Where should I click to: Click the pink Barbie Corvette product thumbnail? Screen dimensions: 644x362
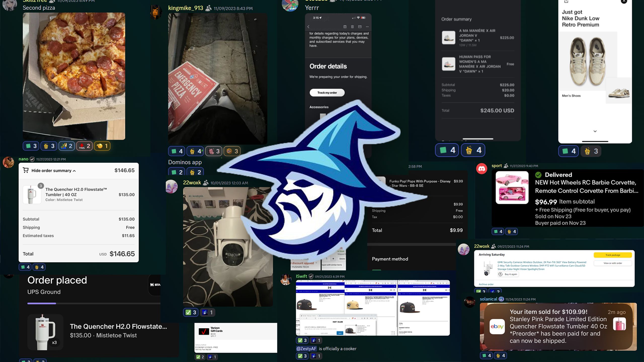[x=512, y=187]
